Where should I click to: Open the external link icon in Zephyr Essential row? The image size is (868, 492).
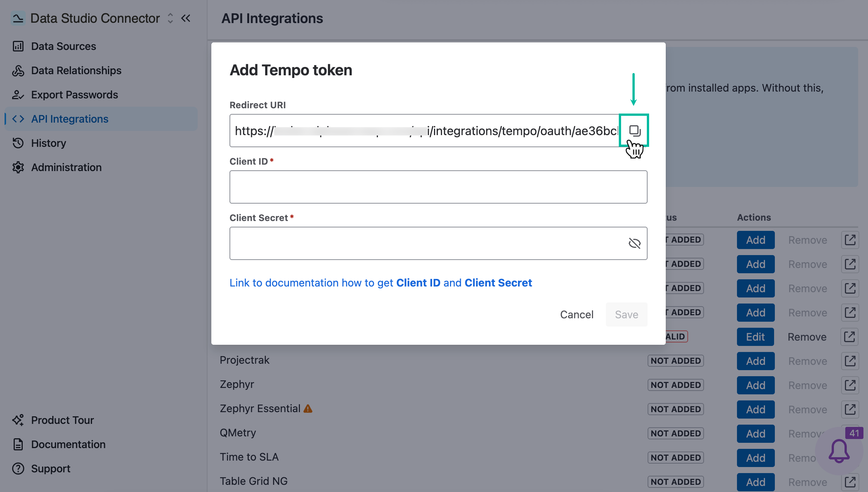(850, 409)
